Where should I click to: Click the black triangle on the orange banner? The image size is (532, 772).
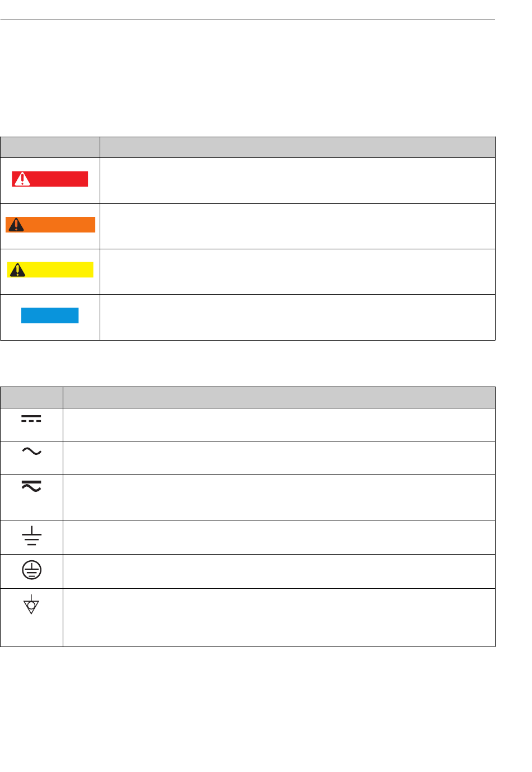click(x=17, y=225)
